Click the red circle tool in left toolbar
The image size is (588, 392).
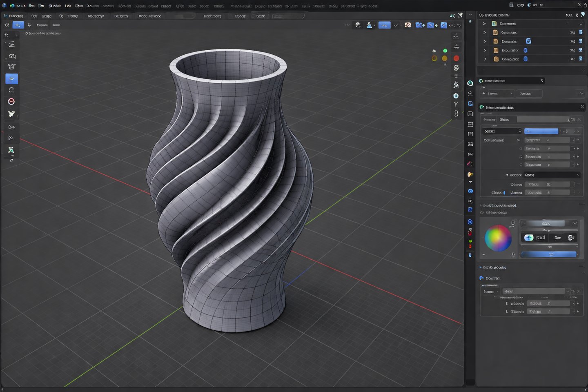11,101
